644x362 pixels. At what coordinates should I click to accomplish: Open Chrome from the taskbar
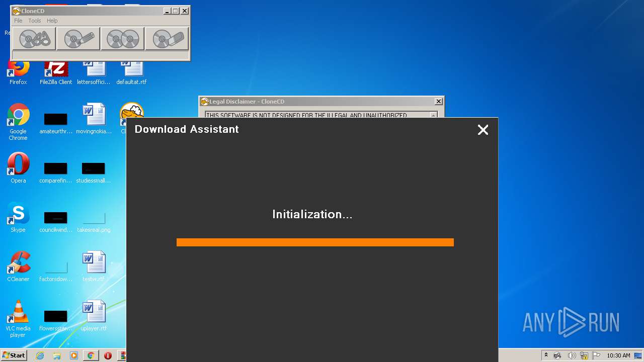(x=91, y=355)
